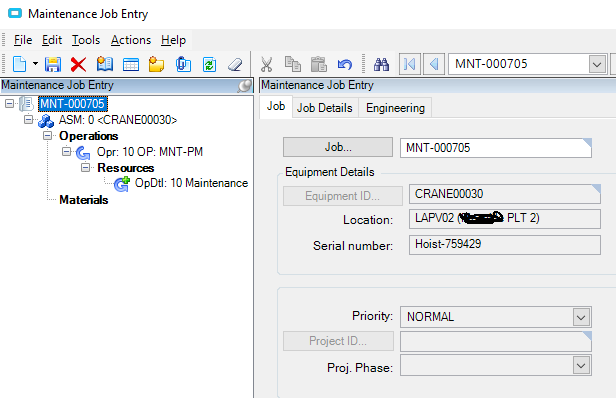Viewport: 616px width, 398px height.
Task: Open the Priority NORMAL dropdown
Action: coord(581,317)
